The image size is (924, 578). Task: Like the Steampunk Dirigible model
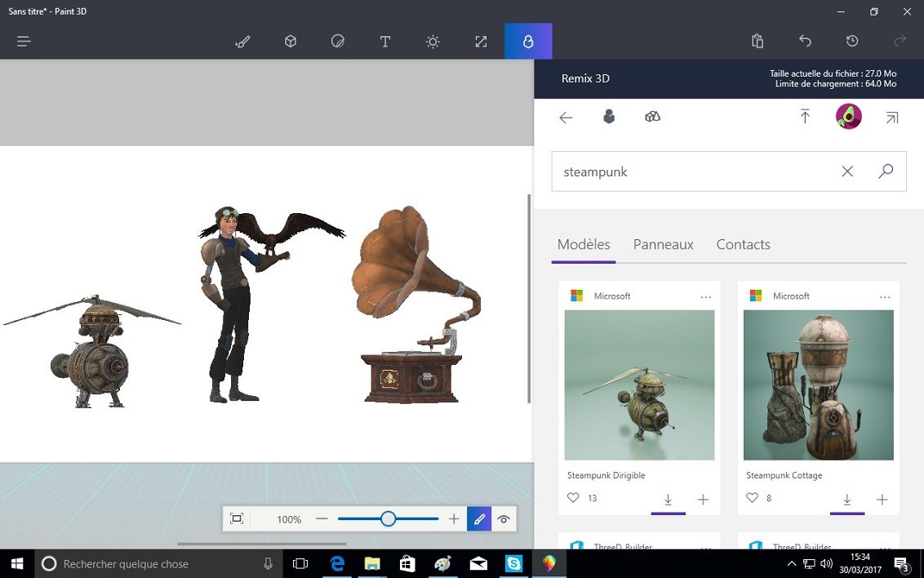[x=573, y=498]
